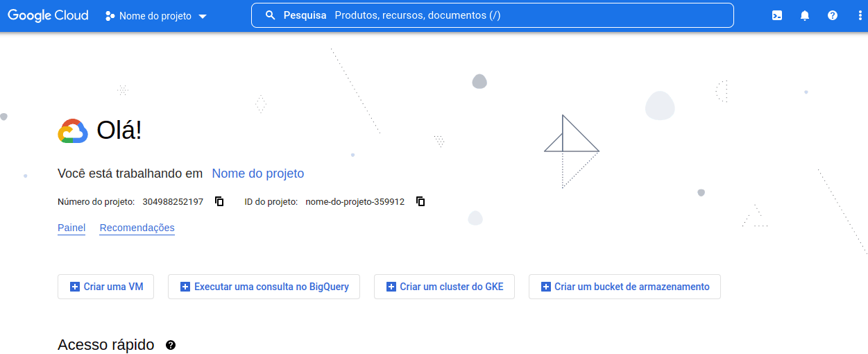Open the Nome do projeto project link
This screenshot has width=868, height=354.
click(x=257, y=174)
